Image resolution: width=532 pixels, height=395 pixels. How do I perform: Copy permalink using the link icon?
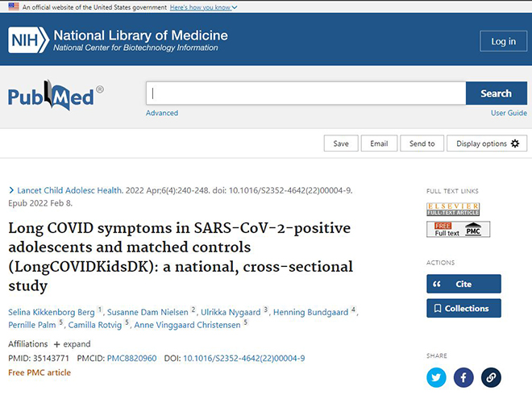click(x=491, y=377)
